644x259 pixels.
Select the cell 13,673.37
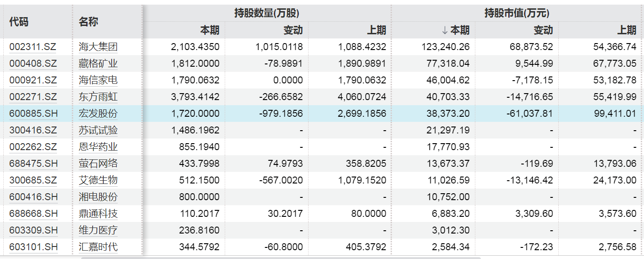tap(448, 164)
